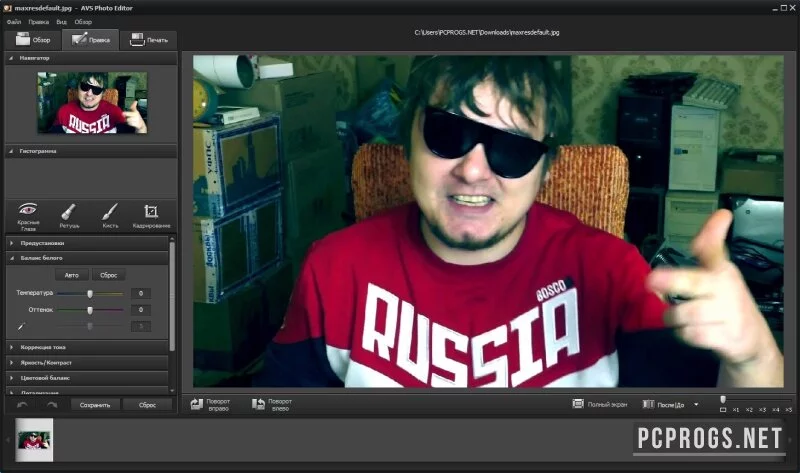Rotate image right with Поворот вправо
The height and width of the screenshot is (473, 800).
tap(210, 405)
